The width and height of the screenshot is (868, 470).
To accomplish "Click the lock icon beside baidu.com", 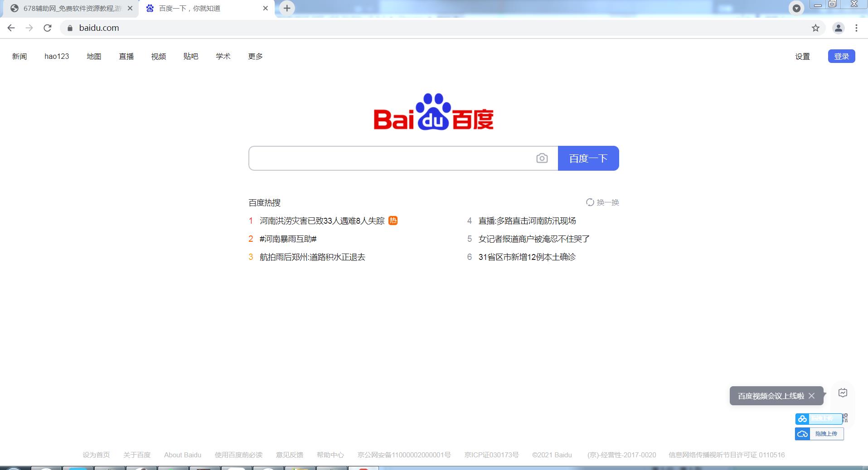I will point(70,28).
